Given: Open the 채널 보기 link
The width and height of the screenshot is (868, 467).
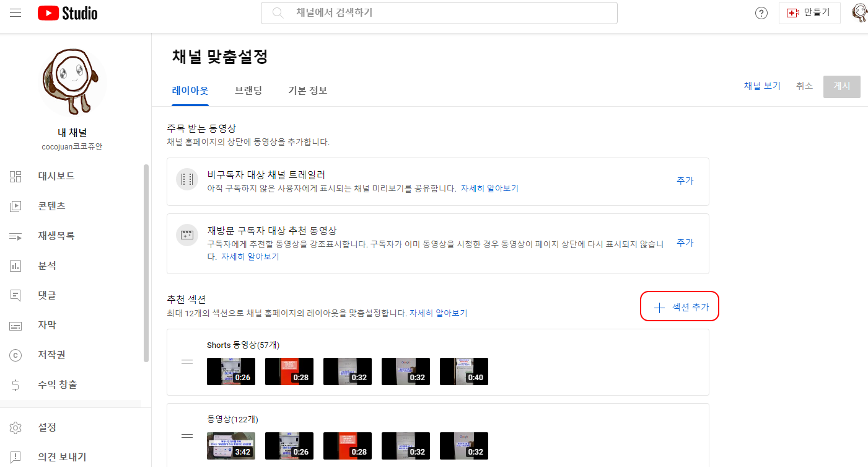Looking at the screenshot, I should pyautogui.click(x=762, y=86).
